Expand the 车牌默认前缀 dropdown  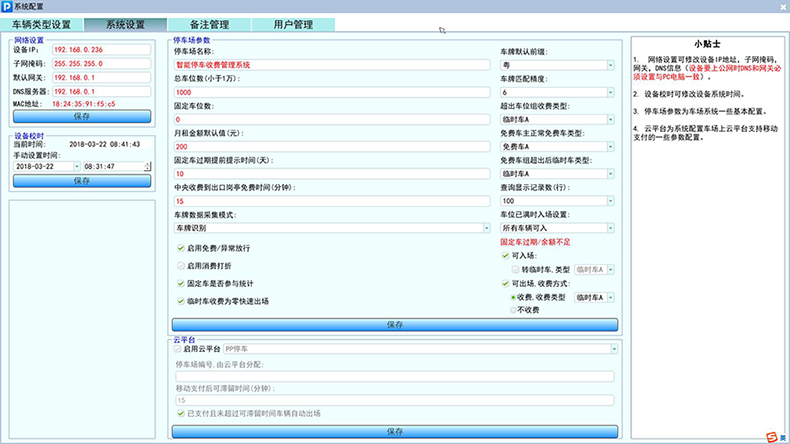tap(609, 65)
